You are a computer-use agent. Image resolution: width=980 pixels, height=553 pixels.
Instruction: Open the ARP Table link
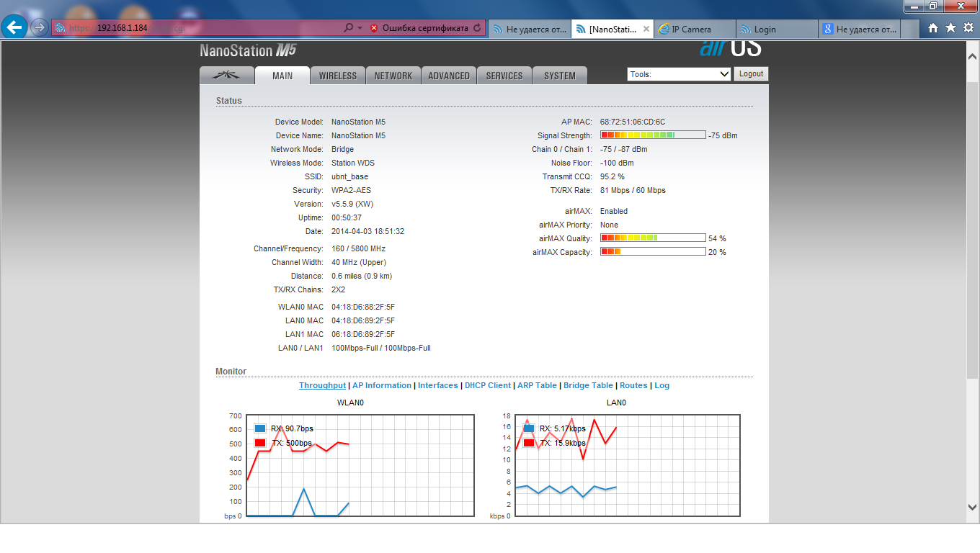537,385
